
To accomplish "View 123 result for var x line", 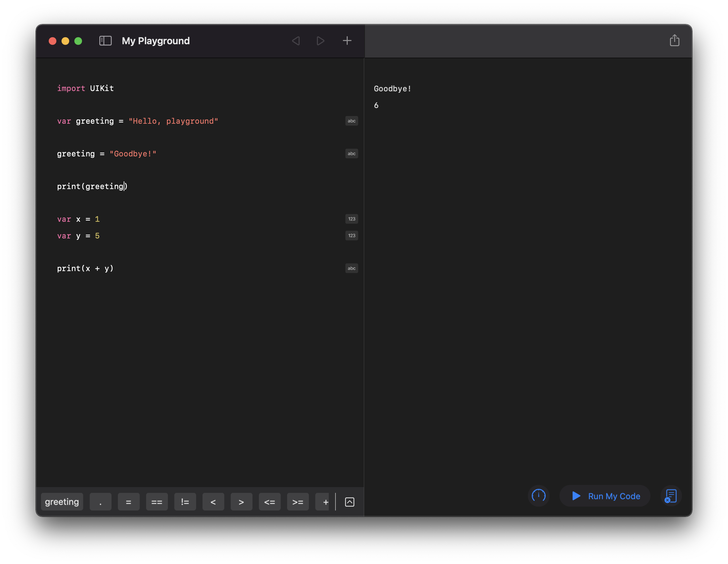I will click(352, 219).
